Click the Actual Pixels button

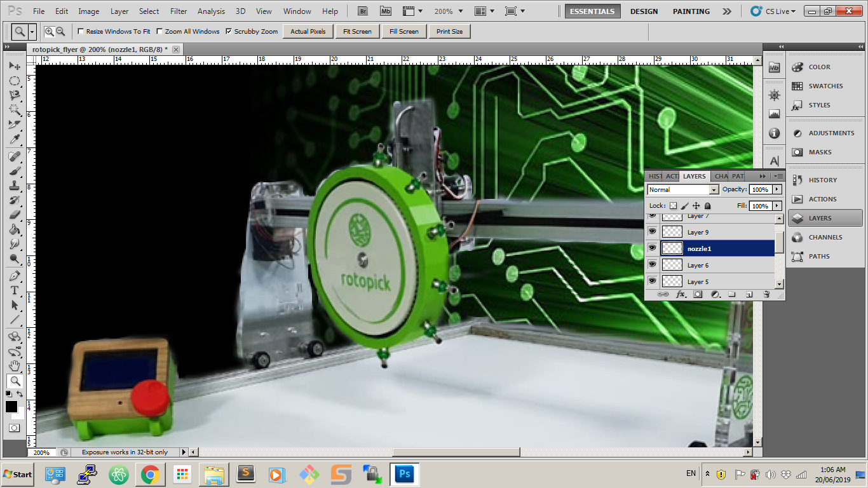[x=308, y=31]
